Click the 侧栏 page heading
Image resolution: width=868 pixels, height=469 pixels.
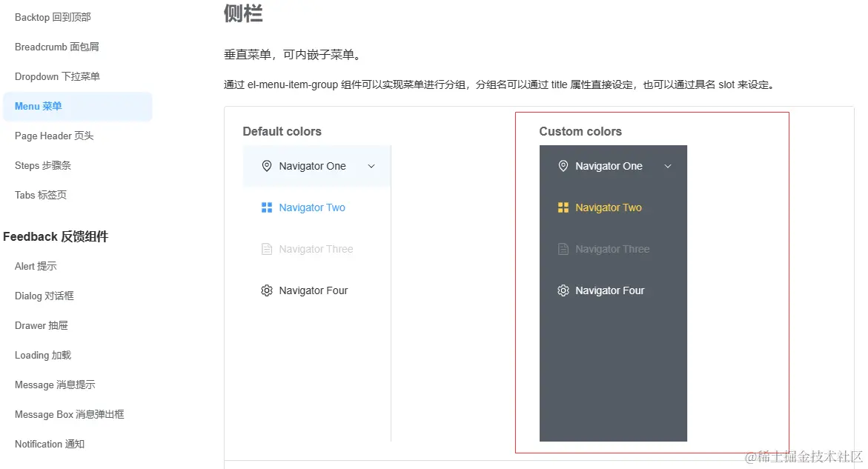pyautogui.click(x=243, y=13)
